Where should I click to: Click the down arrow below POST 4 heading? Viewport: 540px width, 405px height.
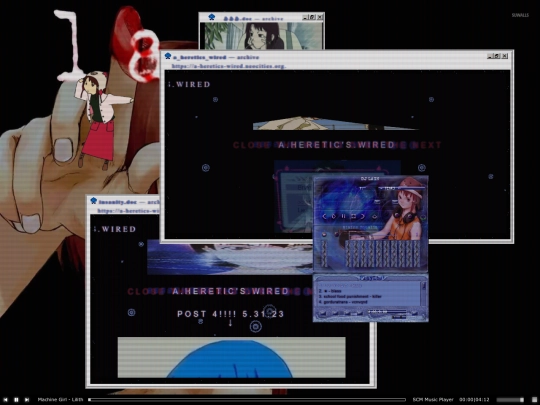click(230, 323)
